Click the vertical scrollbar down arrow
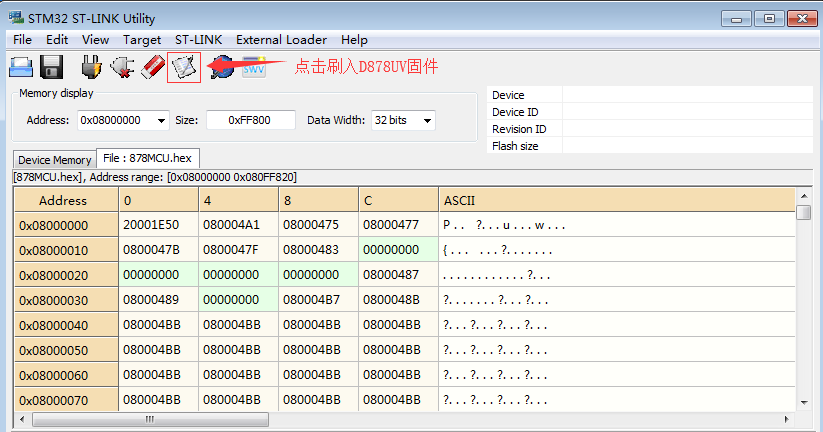Image resolution: width=823 pixels, height=432 pixels. [x=804, y=403]
